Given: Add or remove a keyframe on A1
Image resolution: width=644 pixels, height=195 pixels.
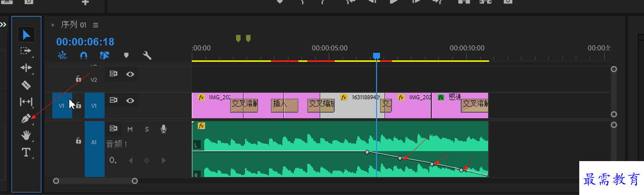Looking at the screenshot, I should (x=146, y=161).
